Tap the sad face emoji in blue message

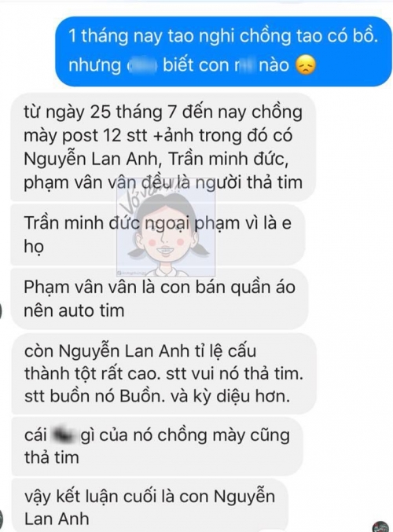click(x=306, y=65)
